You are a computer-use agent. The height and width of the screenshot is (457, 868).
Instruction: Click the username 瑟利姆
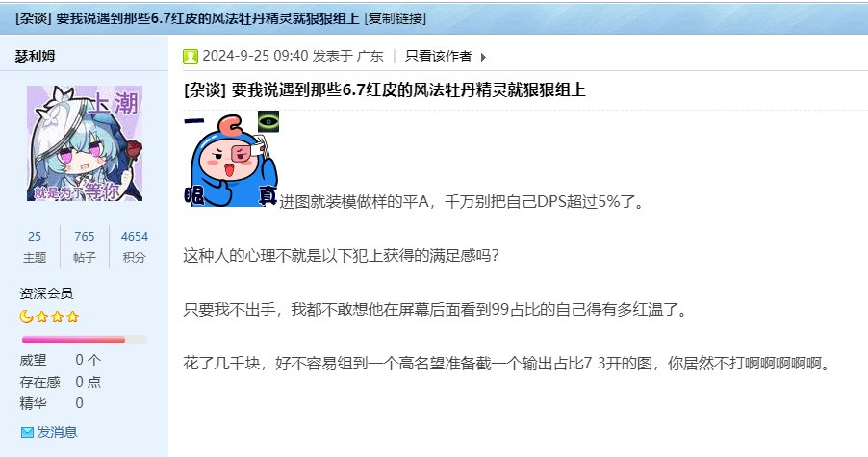coord(35,56)
